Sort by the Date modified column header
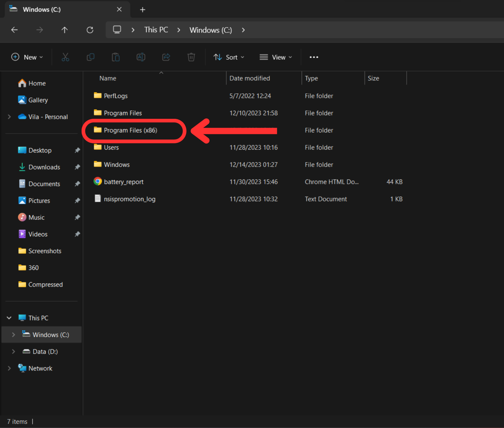504x428 pixels. [x=250, y=78]
